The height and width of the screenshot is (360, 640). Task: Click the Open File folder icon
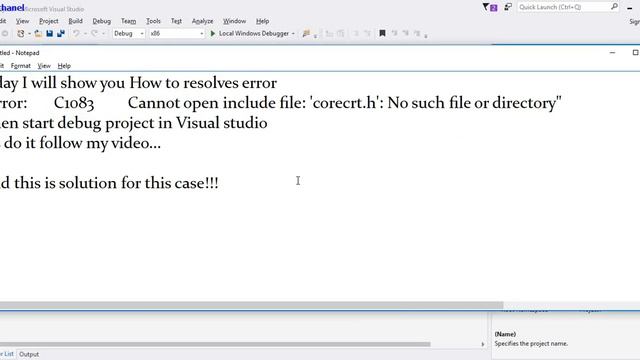pos(38,33)
